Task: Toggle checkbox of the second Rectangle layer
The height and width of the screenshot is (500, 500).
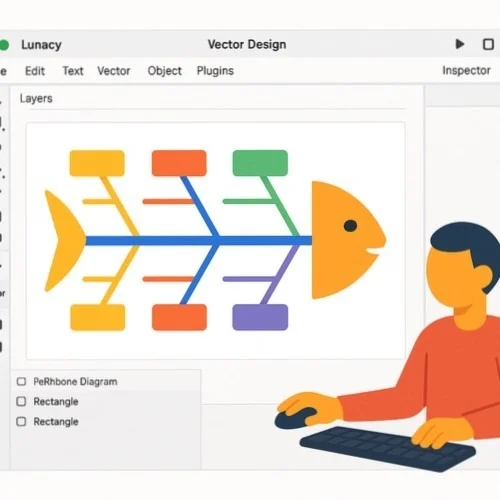Action: [21, 421]
